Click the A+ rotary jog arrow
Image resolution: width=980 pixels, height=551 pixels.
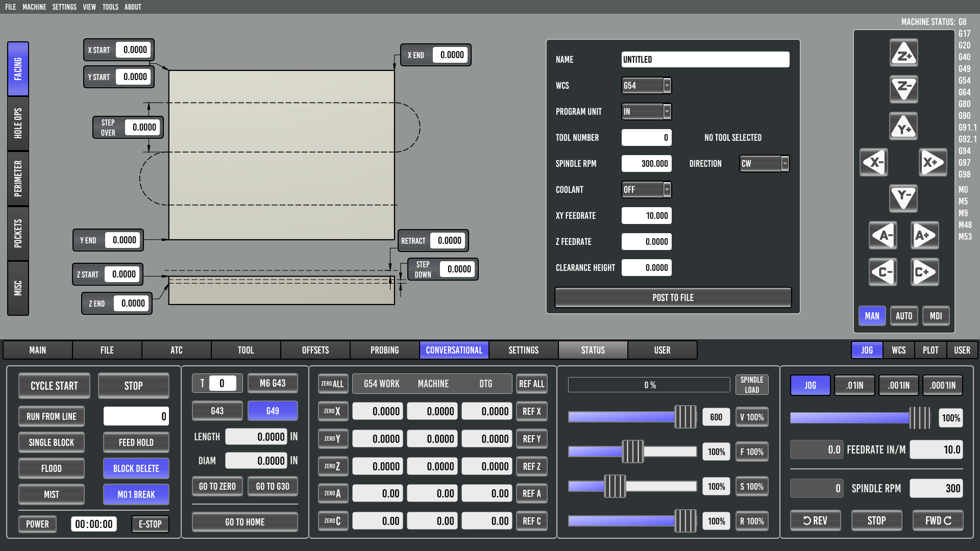pos(924,236)
